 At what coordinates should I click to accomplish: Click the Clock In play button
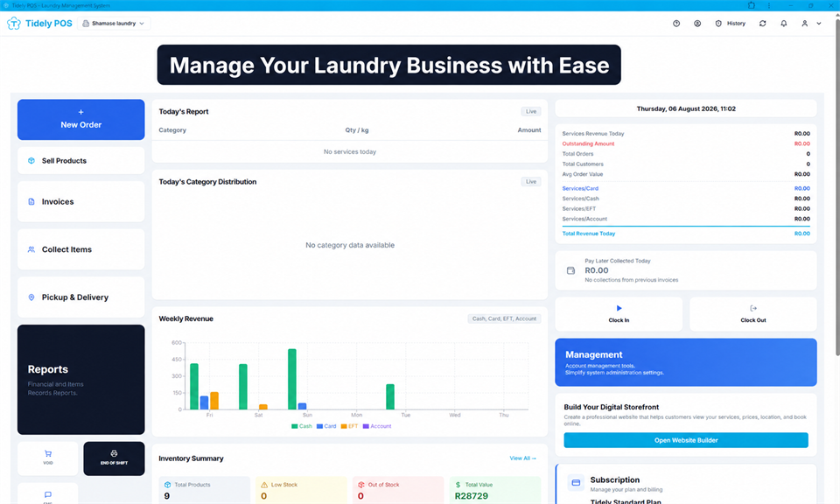click(x=619, y=314)
